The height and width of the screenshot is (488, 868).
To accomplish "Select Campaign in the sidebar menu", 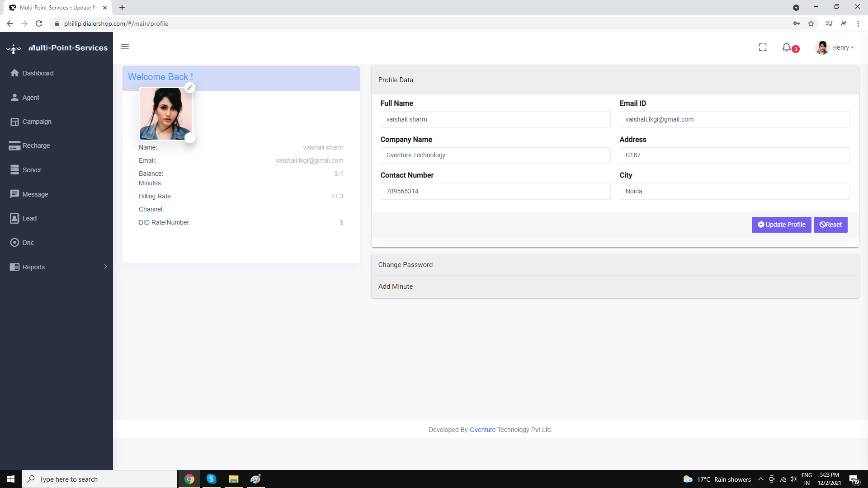I will coord(37,122).
